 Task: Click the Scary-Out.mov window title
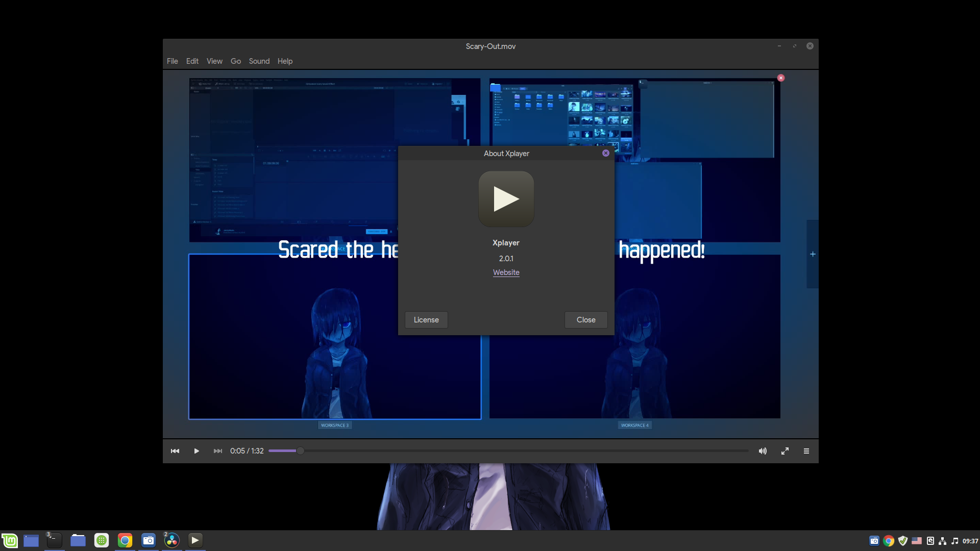pyautogui.click(x=491, y=46)
